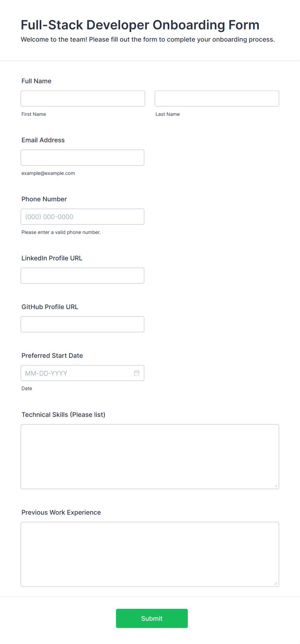The image size is (300, 644).
Task: Click the Last Name input field
Action: tap(217, 98)
